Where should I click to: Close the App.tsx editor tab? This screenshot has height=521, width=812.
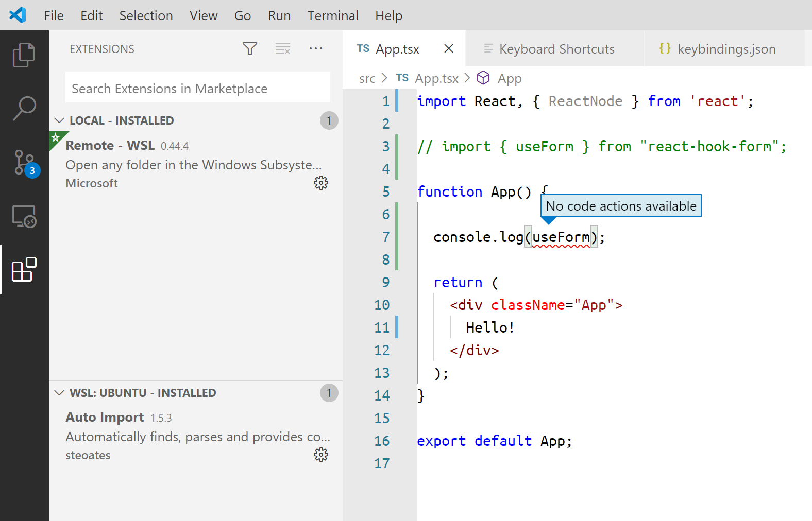pos(449,48)
